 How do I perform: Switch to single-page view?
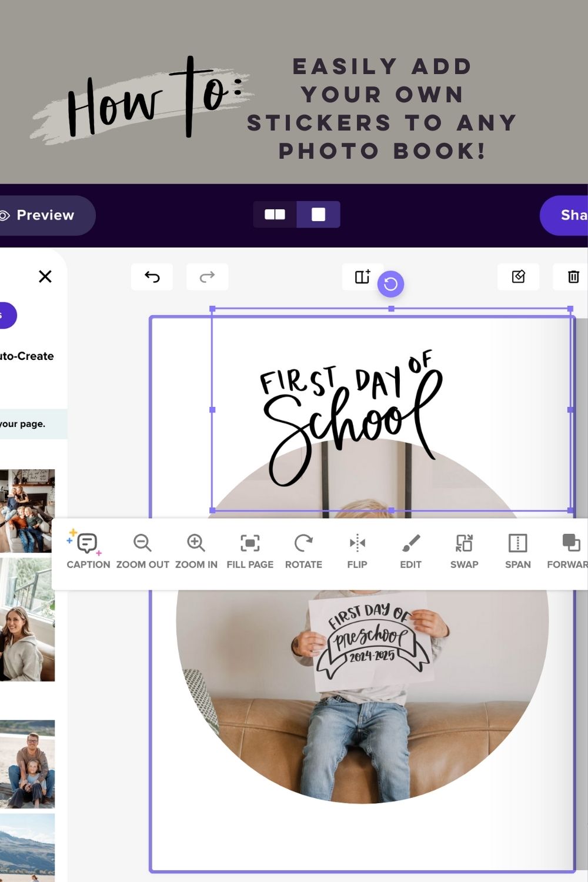click(318, 214)
